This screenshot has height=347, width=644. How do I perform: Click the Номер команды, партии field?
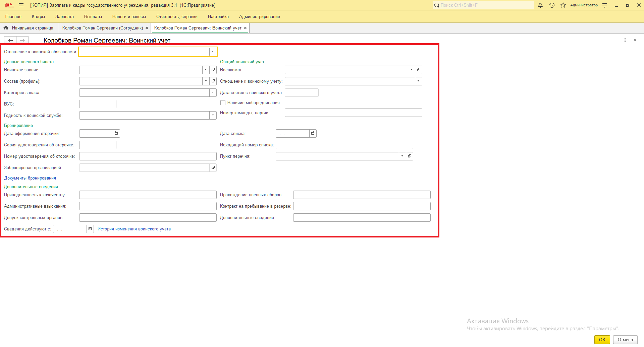pos(354,113)
